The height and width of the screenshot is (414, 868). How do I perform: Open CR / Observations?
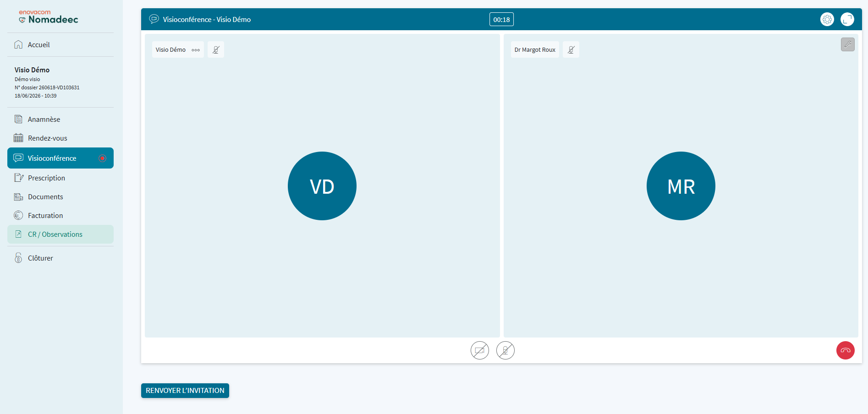click(x=60, y=234)
